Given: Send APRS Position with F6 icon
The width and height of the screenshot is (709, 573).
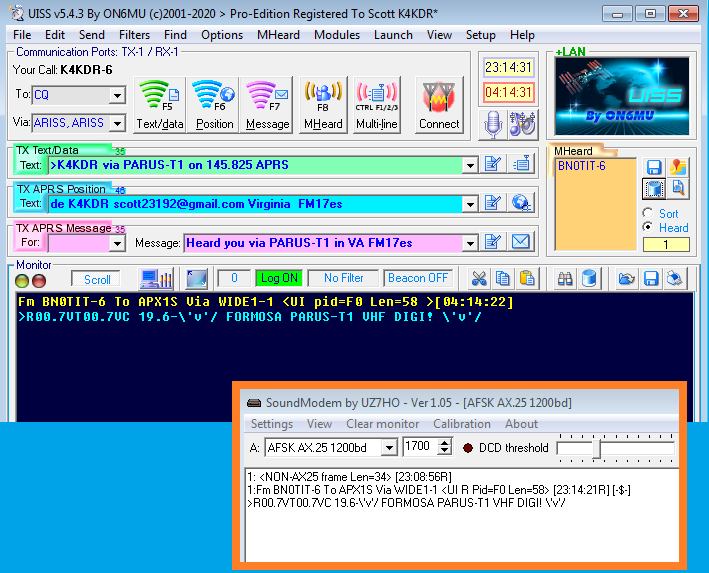Looking at the screenshot, I should coord(214,105).
